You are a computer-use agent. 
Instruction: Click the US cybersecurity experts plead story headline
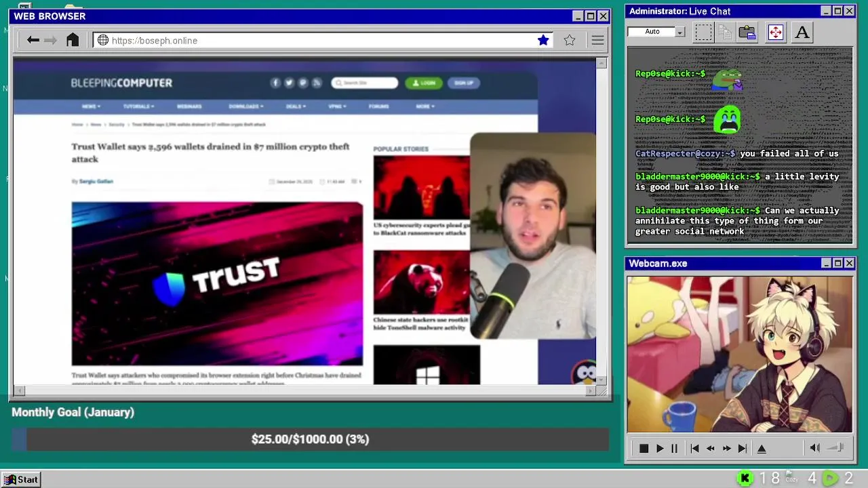(x=421, y=228)
